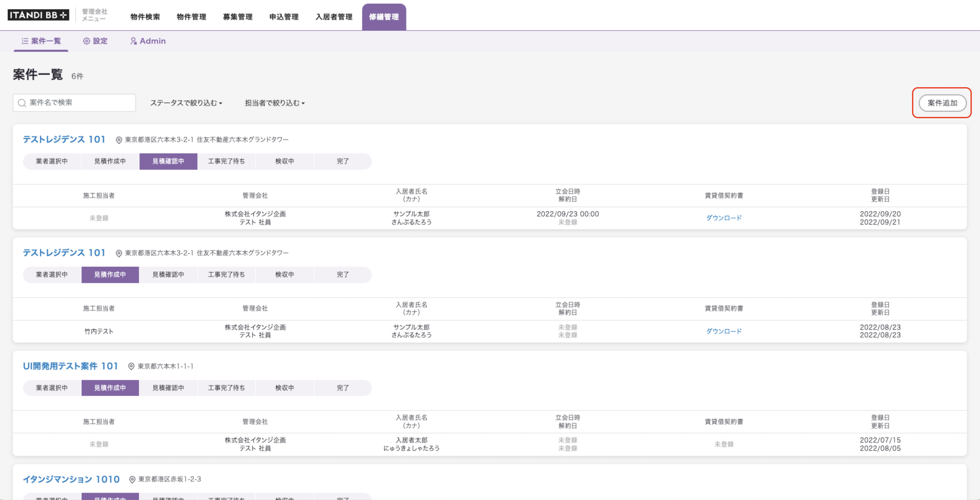980x500 pixels.
Task: Open the 設定 sub tab
Action: (95, 41)
